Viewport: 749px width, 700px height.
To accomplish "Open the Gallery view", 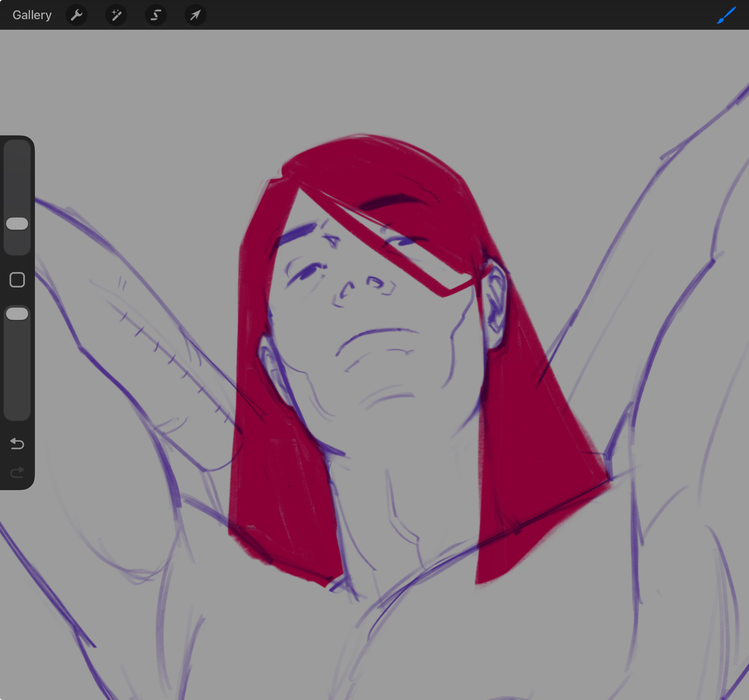I will pyautogui.click(x=32, y=15).
